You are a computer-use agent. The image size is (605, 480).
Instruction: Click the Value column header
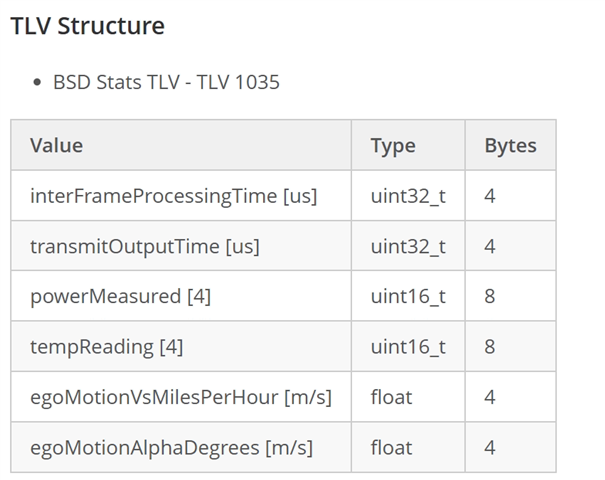point(56,145)
